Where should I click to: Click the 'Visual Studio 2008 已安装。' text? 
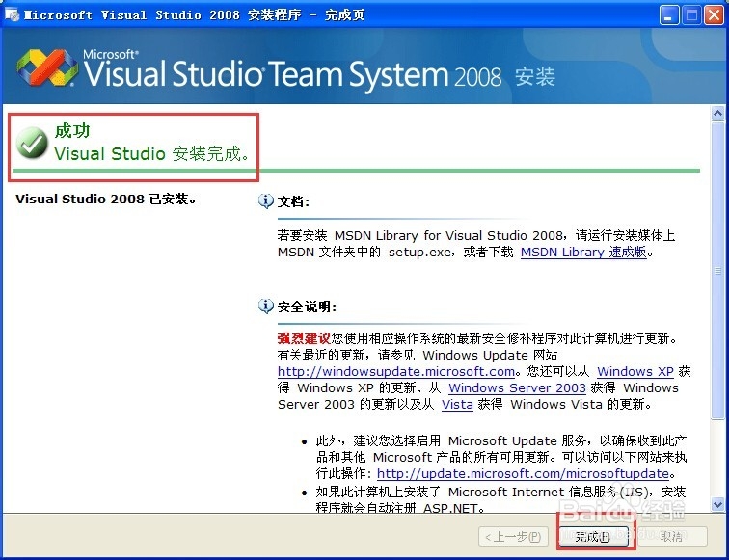coord(106,200)
